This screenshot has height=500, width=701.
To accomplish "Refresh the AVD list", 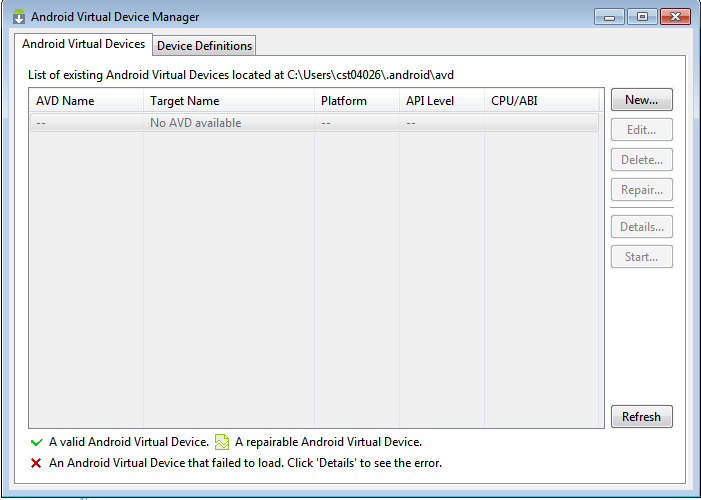I will point(642,416).
